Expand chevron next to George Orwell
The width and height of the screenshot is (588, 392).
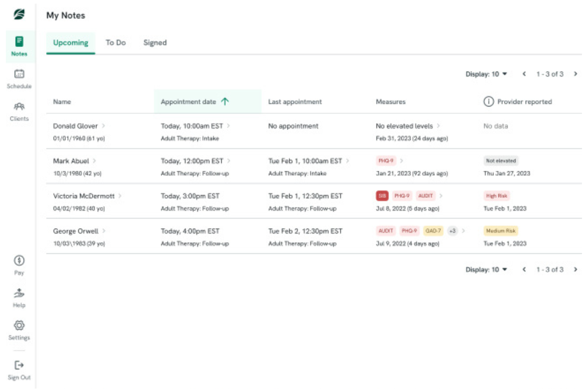[x=104, y=231]
